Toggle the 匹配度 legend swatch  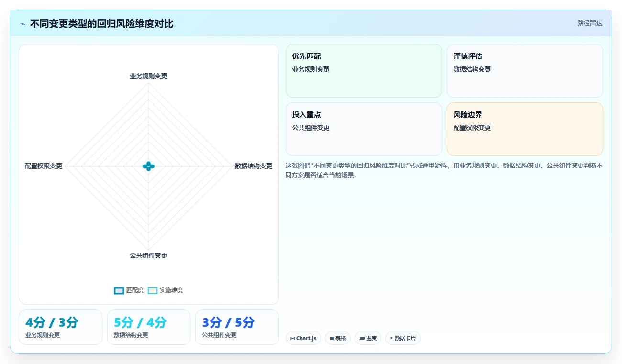click(119, 290)
